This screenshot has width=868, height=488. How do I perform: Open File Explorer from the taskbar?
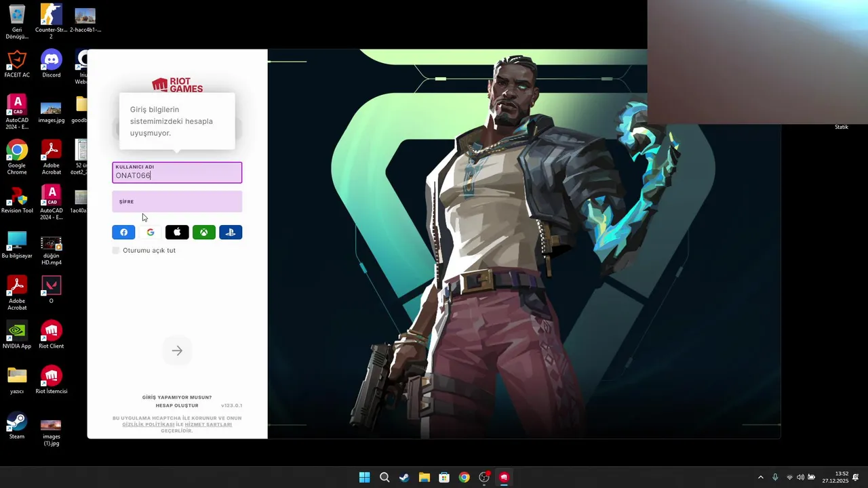(424, 477)
